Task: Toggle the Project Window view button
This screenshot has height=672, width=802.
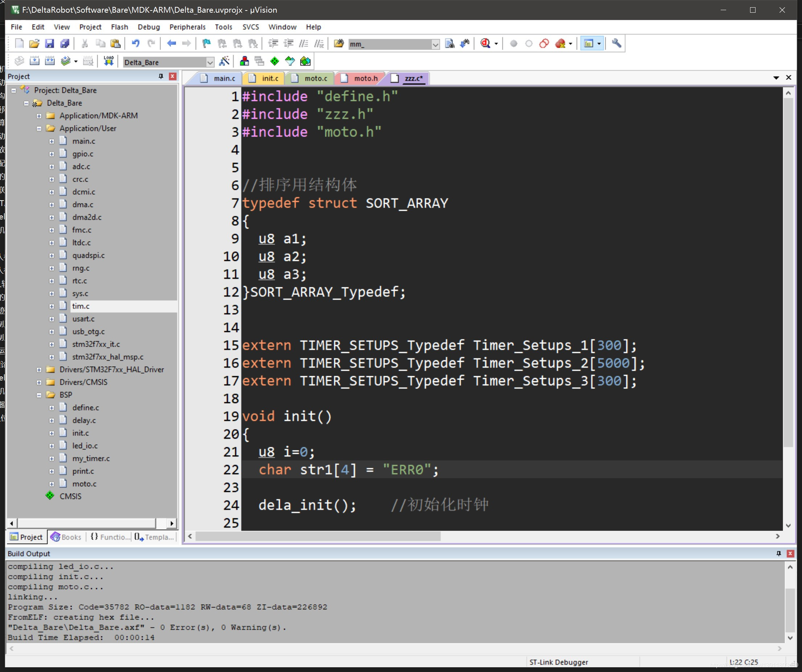Action: tap(589, 44)
